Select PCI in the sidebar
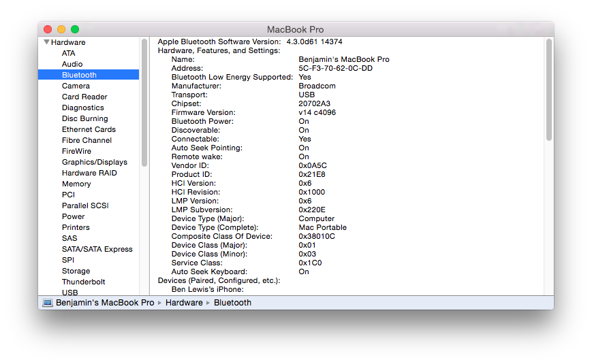Viewport: 592px width, 364px height. [68, 195]
